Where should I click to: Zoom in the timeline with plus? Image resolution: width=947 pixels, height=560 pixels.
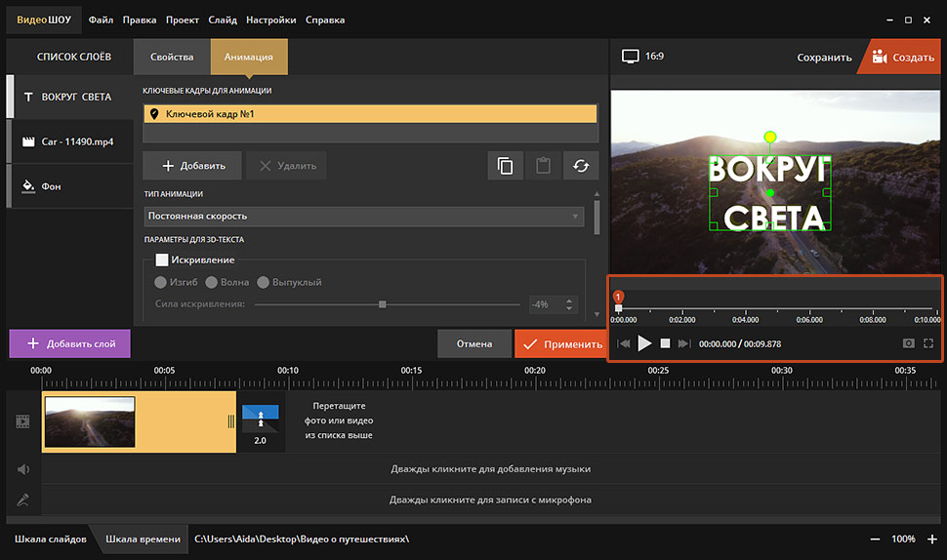coord(932,539)
